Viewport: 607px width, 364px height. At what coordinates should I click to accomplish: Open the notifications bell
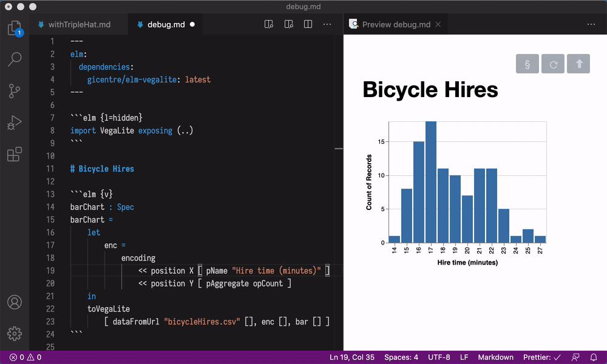click(x=594, y=357)
